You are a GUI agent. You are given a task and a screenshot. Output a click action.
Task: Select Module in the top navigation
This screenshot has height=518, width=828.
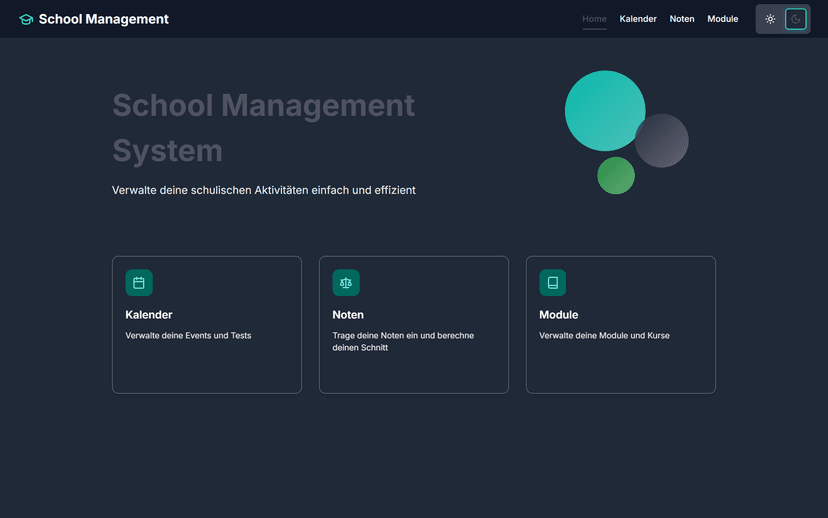pos(722,19)
